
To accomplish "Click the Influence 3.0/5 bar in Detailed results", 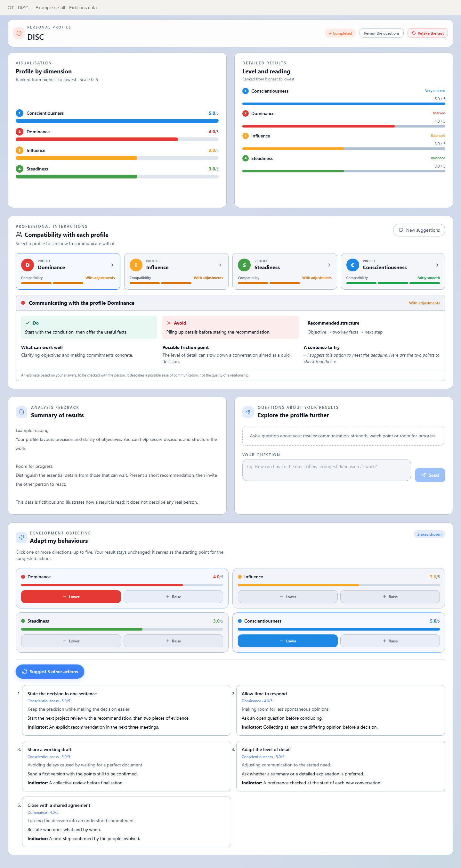I will (x=344, y=149).
